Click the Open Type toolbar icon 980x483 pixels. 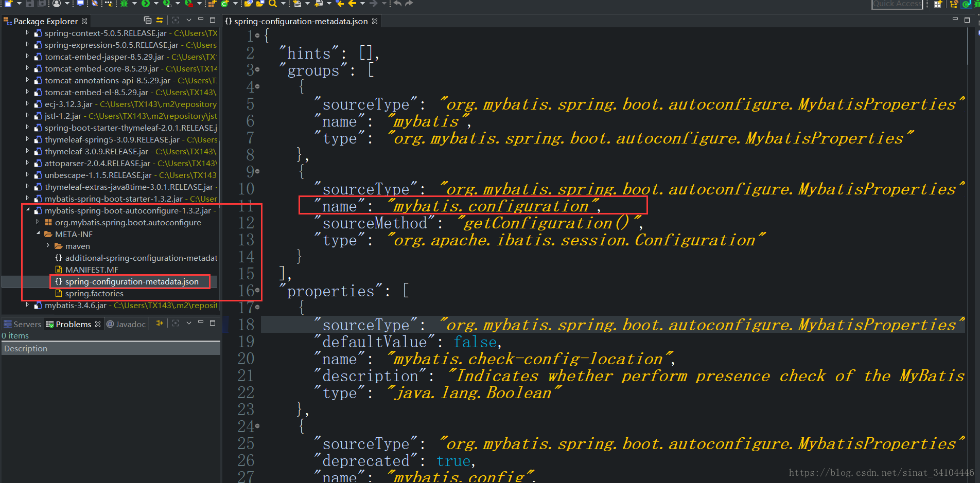248,4
